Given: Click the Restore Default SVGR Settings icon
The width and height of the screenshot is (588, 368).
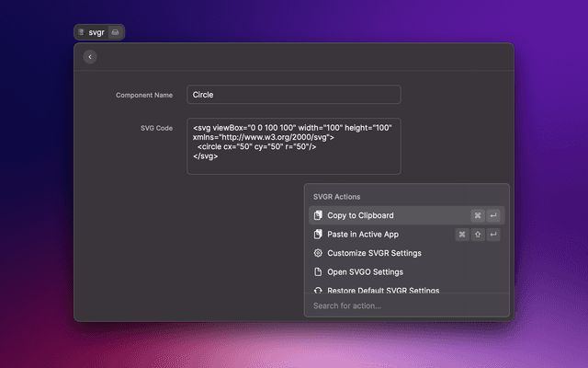Looking at the screenshot, I should coord(318,290).
